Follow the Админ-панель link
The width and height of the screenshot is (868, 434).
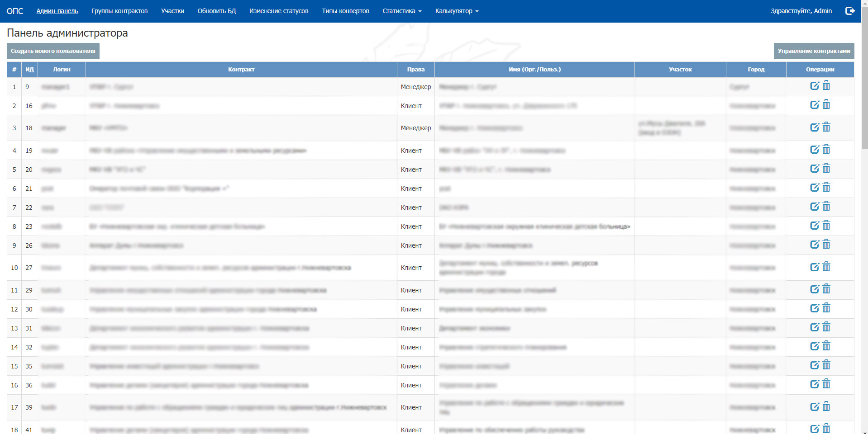57,11
